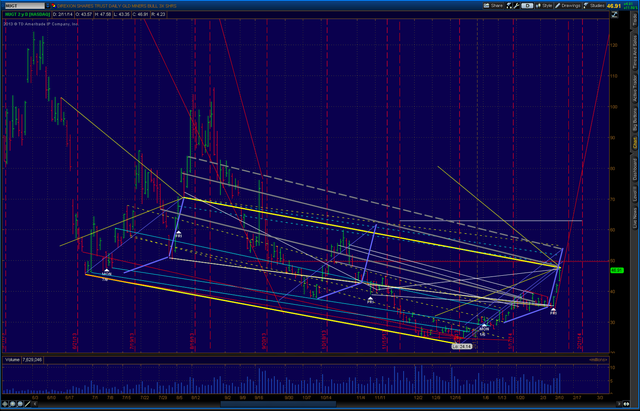The width and height of the screenshot is (640, 411).
Task: Click the scroll left arrow at bottom
Action: [x=35, y=404]
